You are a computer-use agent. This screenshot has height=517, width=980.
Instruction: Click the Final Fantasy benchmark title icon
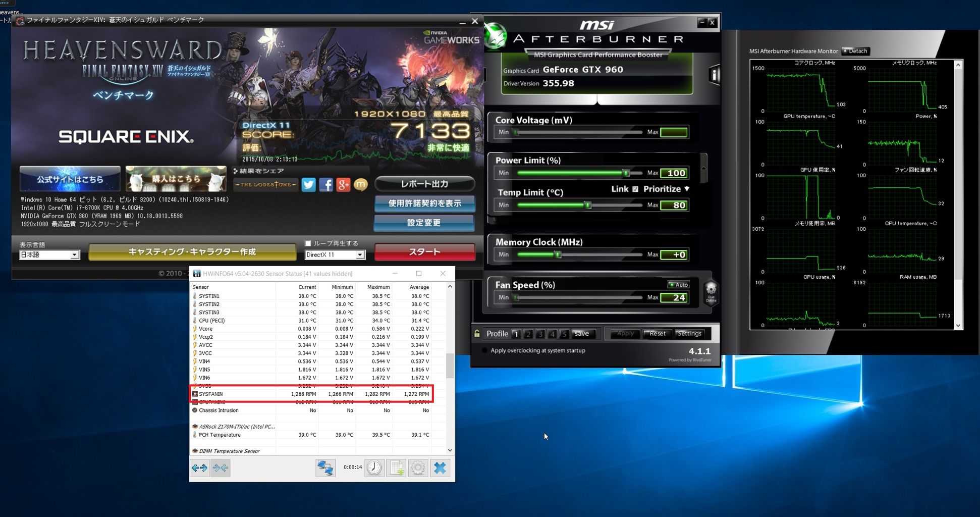20,21
